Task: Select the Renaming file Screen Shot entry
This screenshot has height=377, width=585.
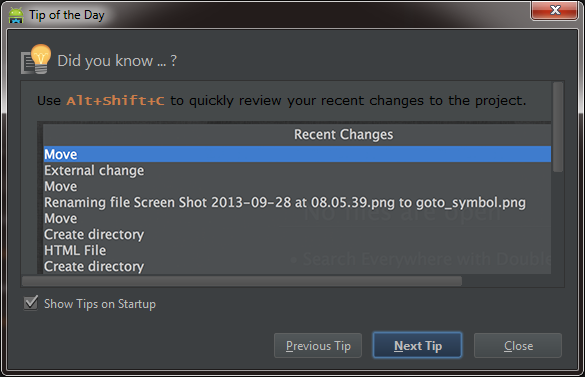Action: pos(285,203)
